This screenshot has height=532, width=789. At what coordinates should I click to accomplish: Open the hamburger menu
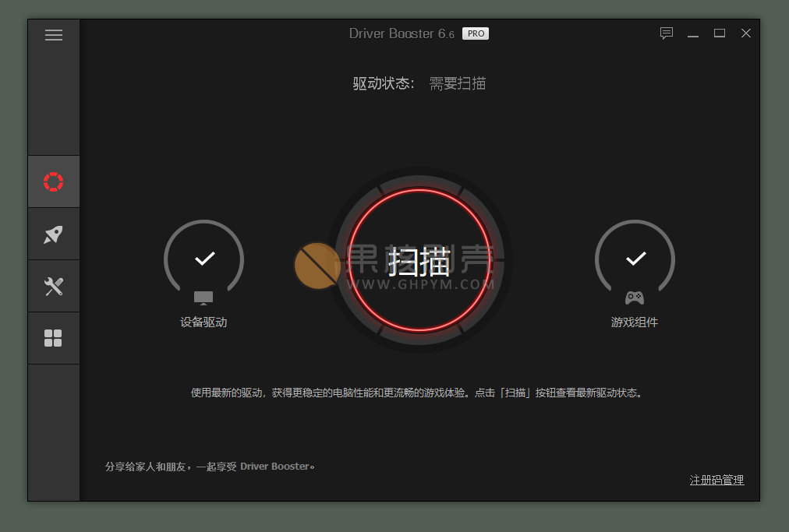pyautogui.click(x=53, y=35)
